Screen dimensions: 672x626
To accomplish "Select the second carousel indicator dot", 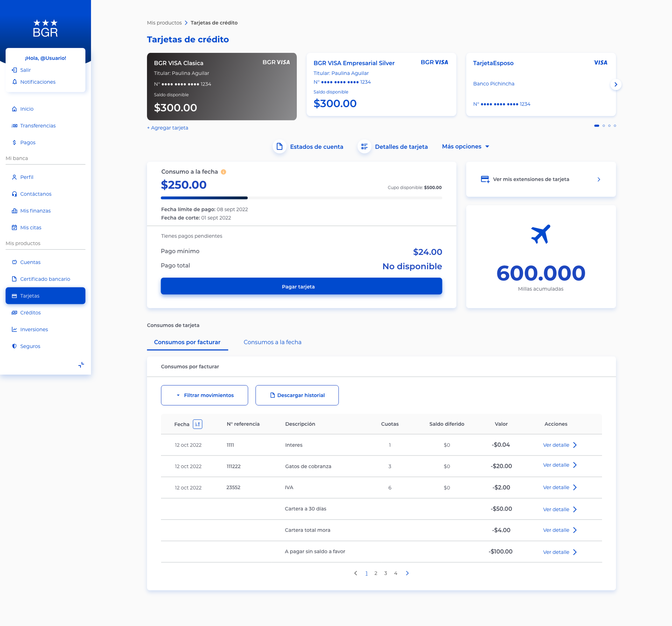I will point(604,126).
